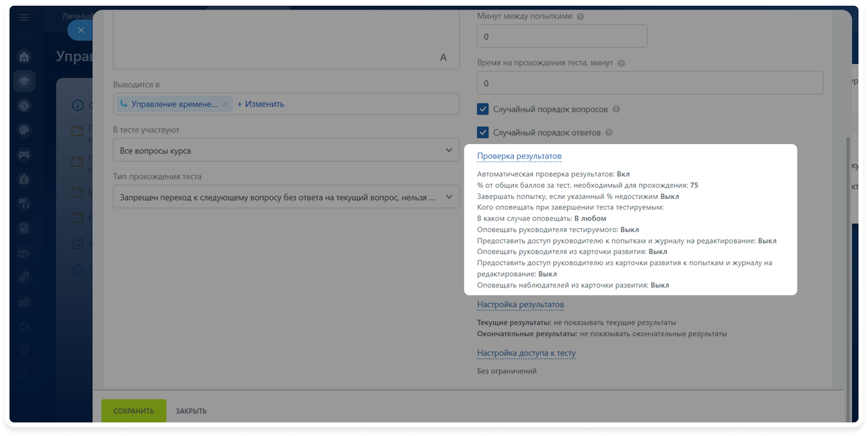Click the checklist icon in background panel
Viewport: 868px width, 436px height.
(x=78, y=244)
